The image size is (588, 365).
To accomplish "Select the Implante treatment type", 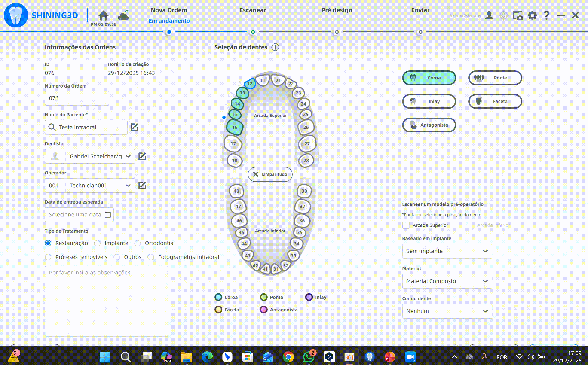I will [98, 243].
